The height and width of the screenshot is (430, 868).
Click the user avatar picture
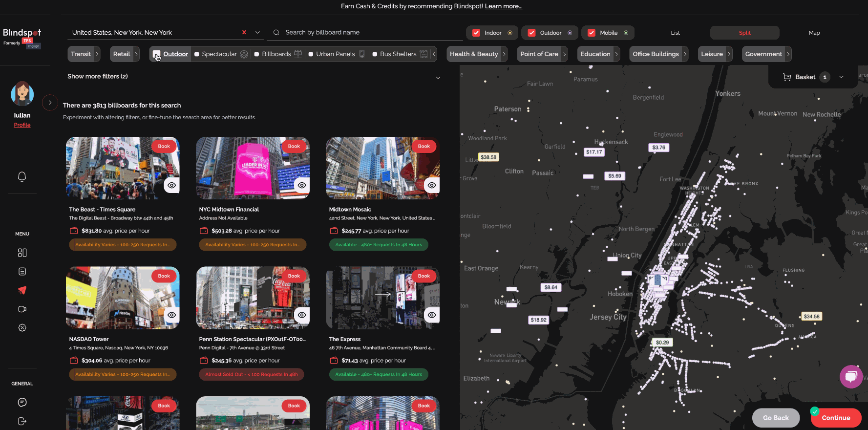click(22, 94)
